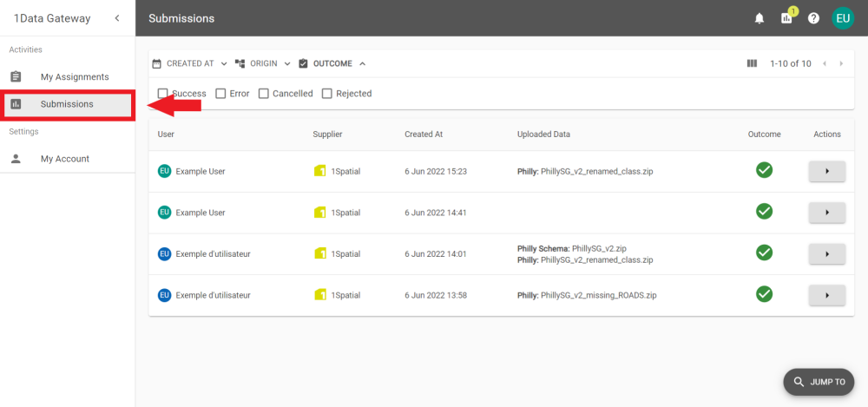Go to previous page arrow

(x=825, y=63)
